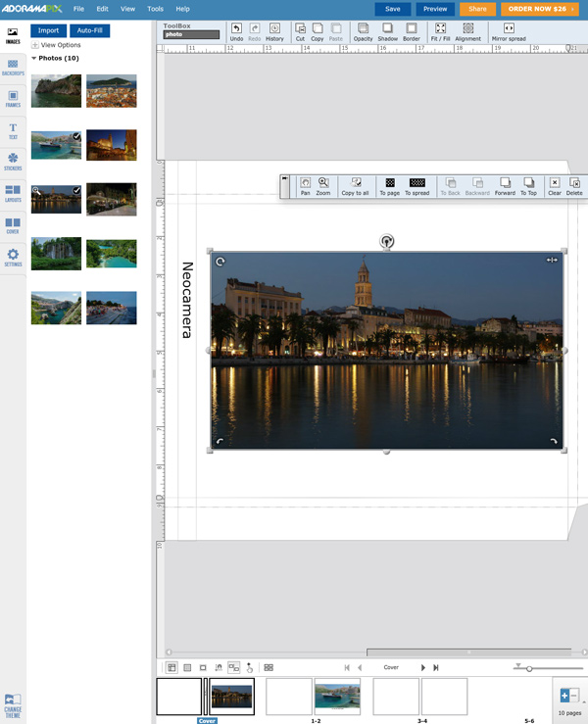588x724 pixels.
Task: Toggle the page overview grid button
Action: point(269,667)
